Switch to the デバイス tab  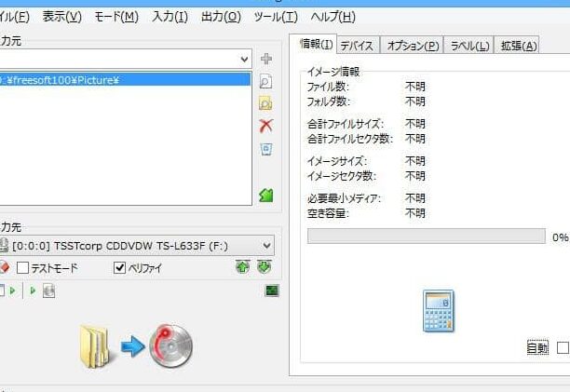pyautogui.click(x=357, y=46)
